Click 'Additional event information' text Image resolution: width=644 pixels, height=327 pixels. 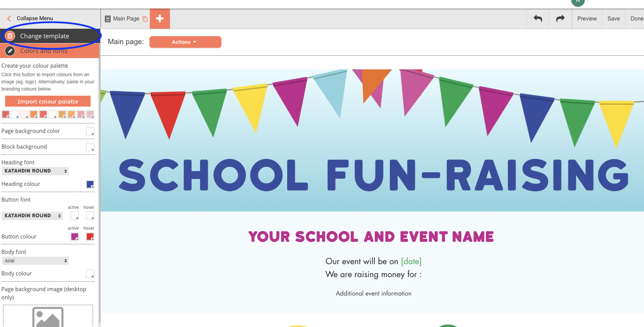pos(373,294)
